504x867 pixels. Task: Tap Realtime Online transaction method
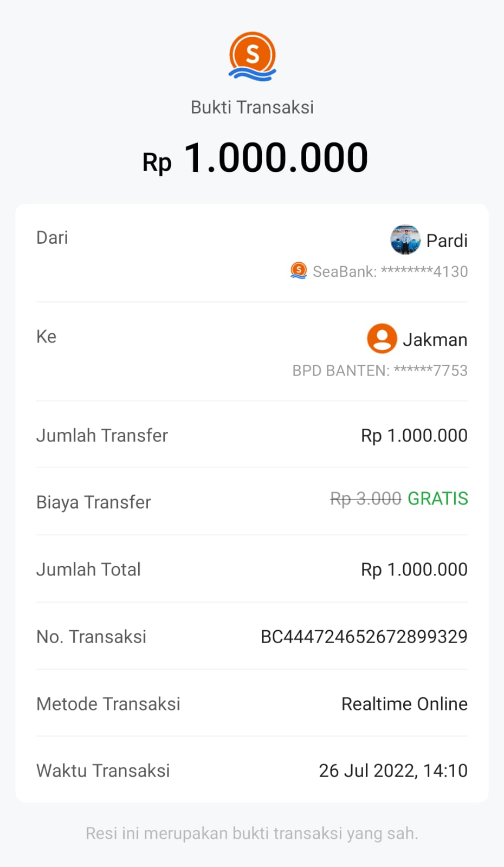point(404,704)
